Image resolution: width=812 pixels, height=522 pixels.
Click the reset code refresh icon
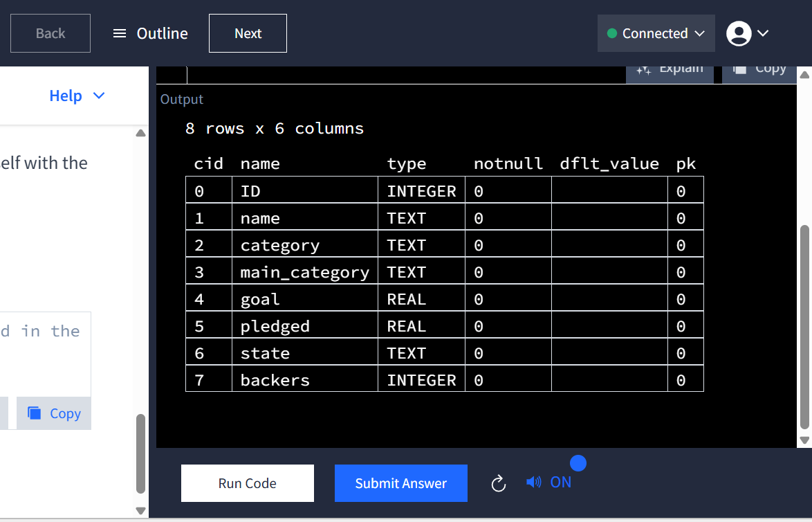point(499,483)
